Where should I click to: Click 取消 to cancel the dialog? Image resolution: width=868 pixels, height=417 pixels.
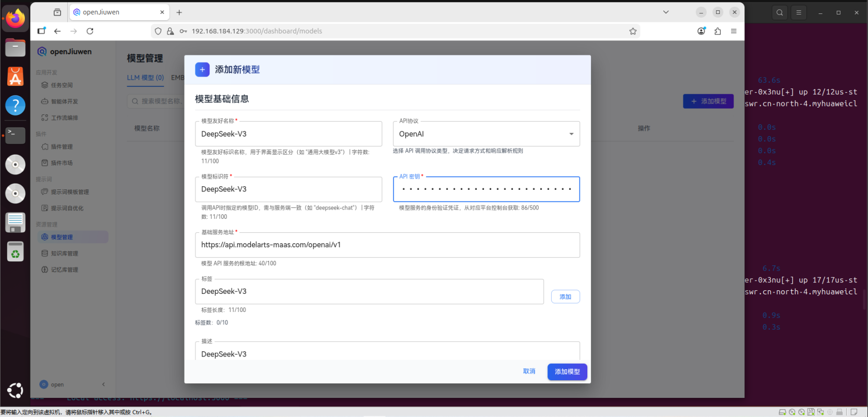(529, 371)
